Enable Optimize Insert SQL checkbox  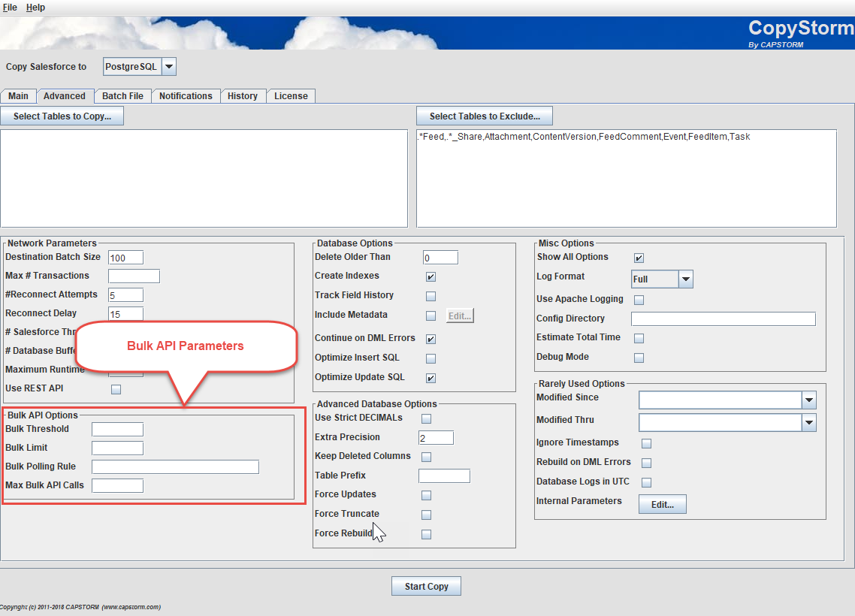click(431, 358)
